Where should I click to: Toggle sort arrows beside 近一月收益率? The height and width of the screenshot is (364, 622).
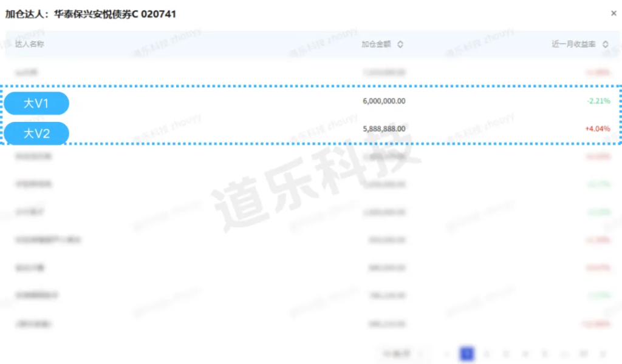(606, 44)
